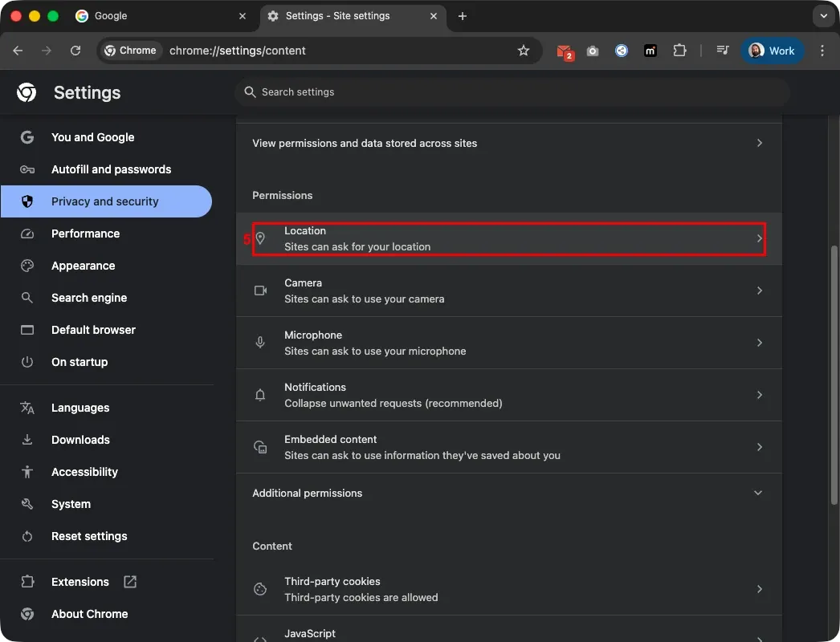Image resolution: width=840 pixels, height=642 pixels.
Task: Open Location permission settings
Action: pos(509,239)
